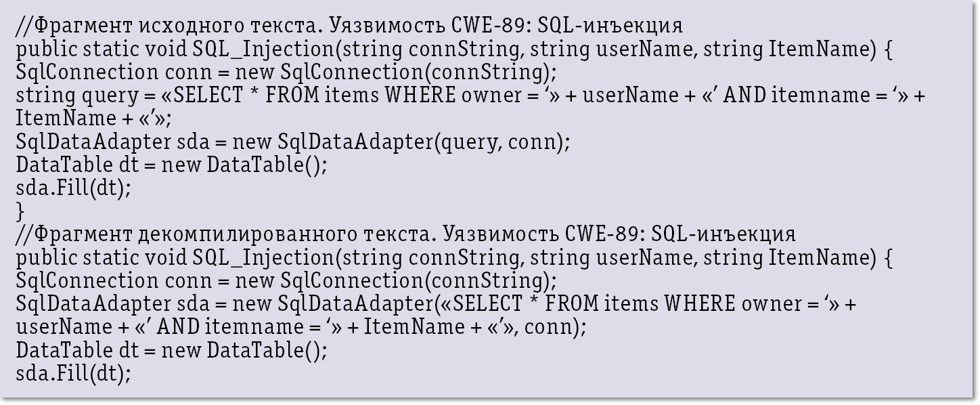
Task: Click the lone closing curly brace
Action: point(20,211)
